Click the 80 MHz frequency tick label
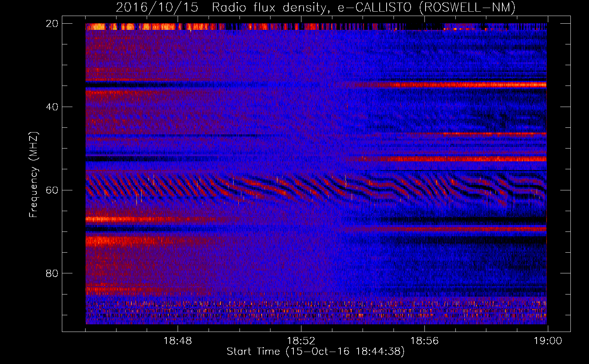 [x=52, y=273]
